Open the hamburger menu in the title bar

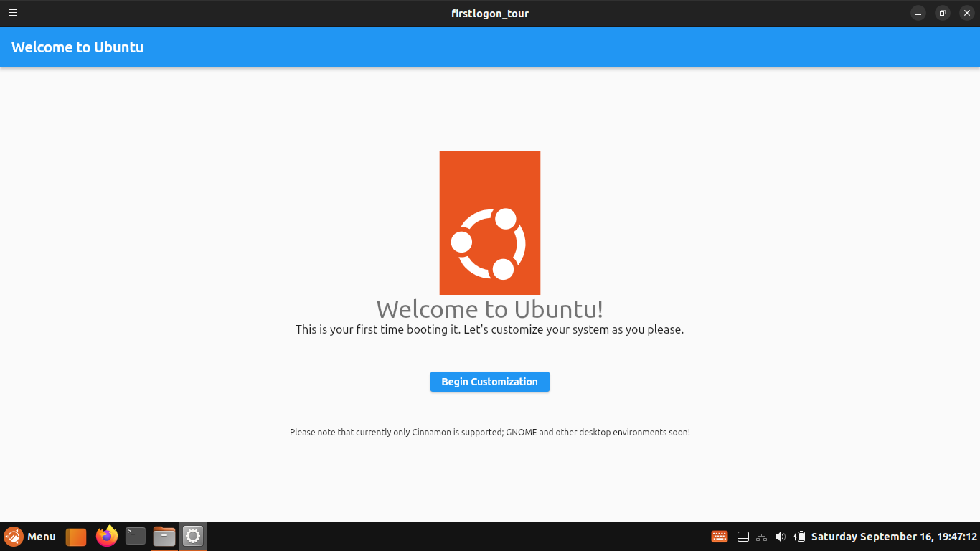coord(13,13)
